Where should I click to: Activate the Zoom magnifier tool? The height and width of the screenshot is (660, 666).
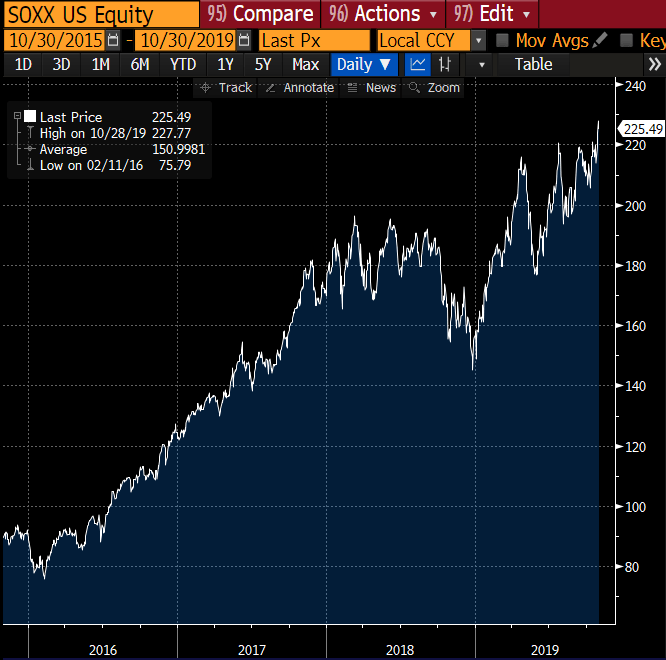coord(434,88)
